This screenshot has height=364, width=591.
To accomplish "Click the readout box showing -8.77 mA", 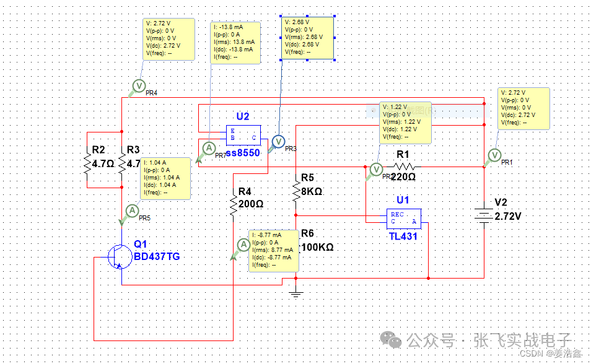I will point(274,251).
